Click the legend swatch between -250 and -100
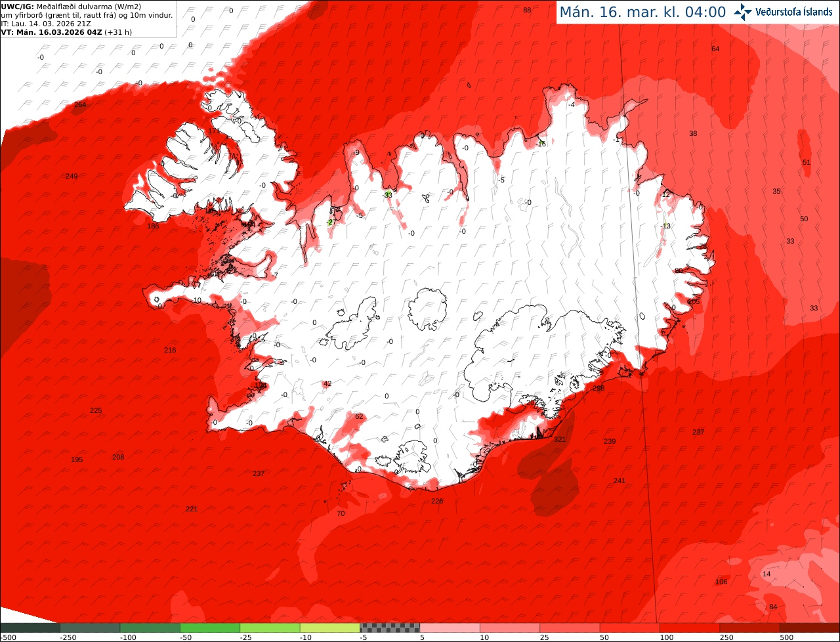840x642 pixels. point(90,628)
